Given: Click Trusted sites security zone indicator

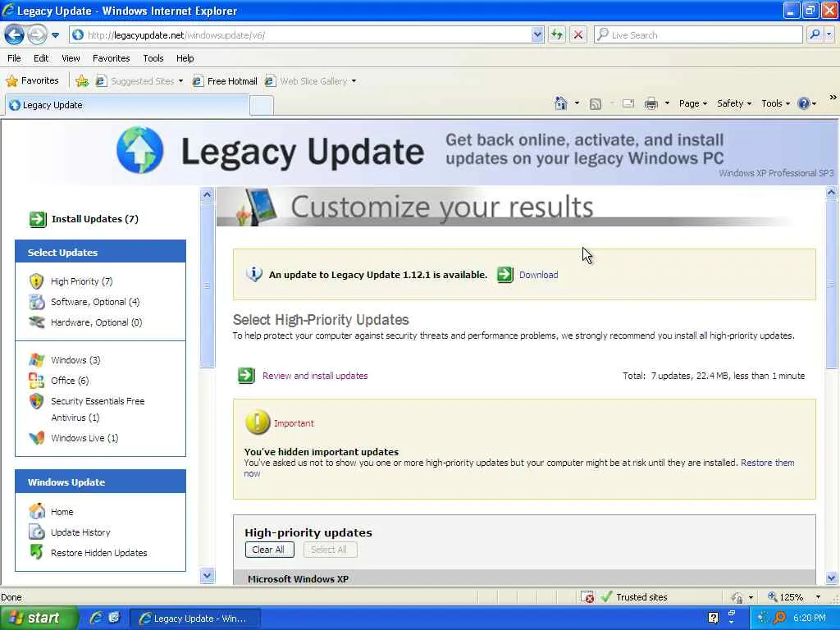Looking at the screenshot, I should 635,597.
